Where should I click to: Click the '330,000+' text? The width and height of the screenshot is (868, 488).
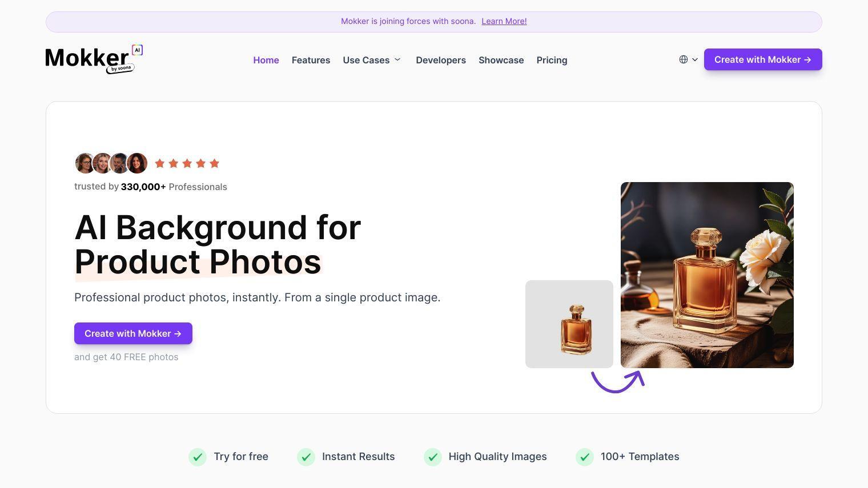coord(143,187)
